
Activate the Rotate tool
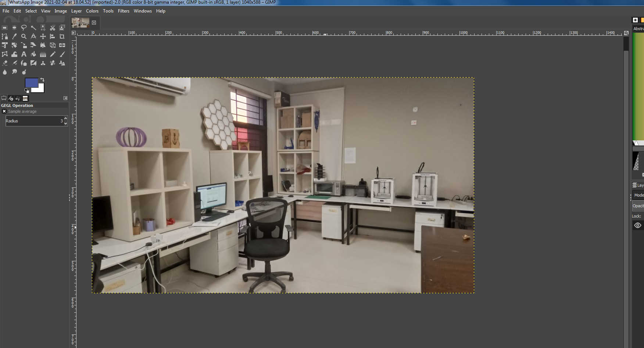tap(14, 45)
